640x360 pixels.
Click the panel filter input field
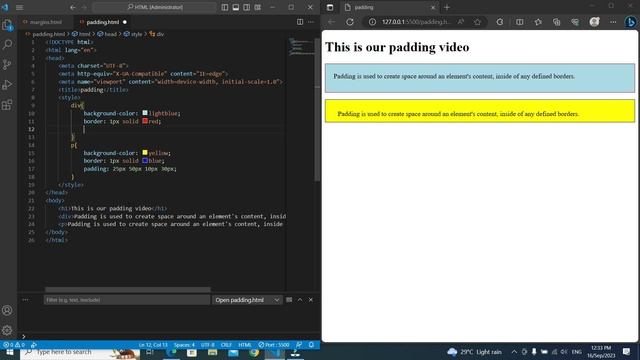tap(127, 300)
